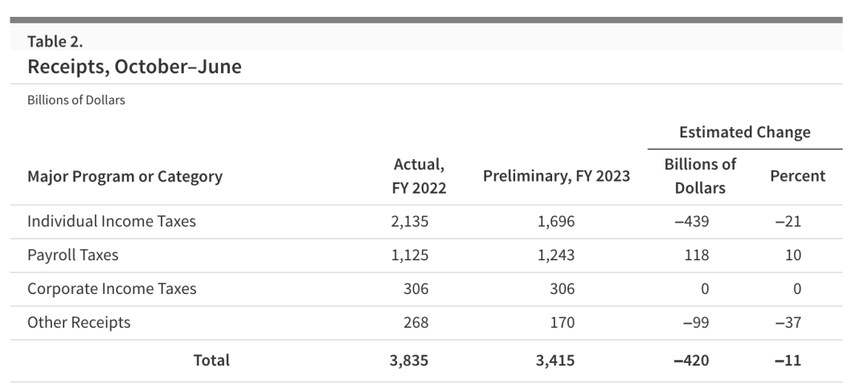Image resolution: width=868 pixels, height=392 pixels.
Task: Click the "Preliminary, FY 2023" column header
Action: pyautogui.click(x=556, y=176)
